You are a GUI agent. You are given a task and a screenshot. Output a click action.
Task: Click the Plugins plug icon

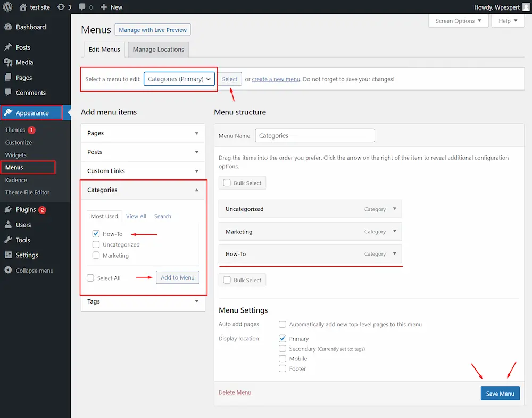[8, 209]
